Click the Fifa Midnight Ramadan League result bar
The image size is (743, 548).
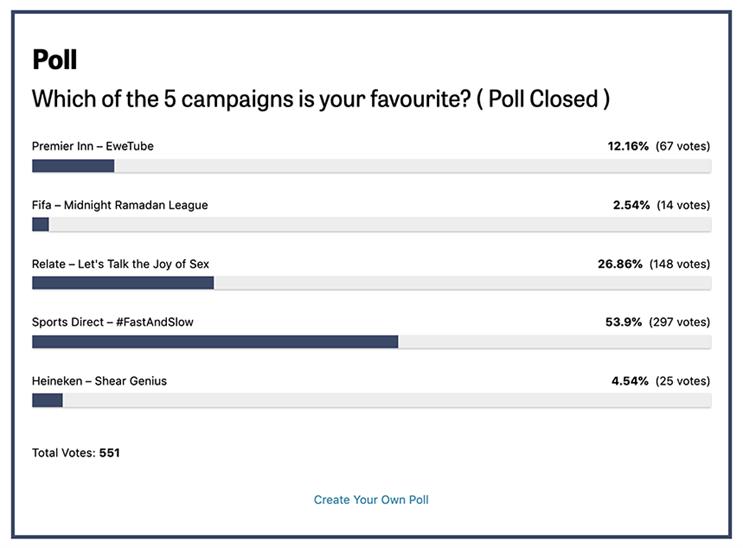coord(372,225)
